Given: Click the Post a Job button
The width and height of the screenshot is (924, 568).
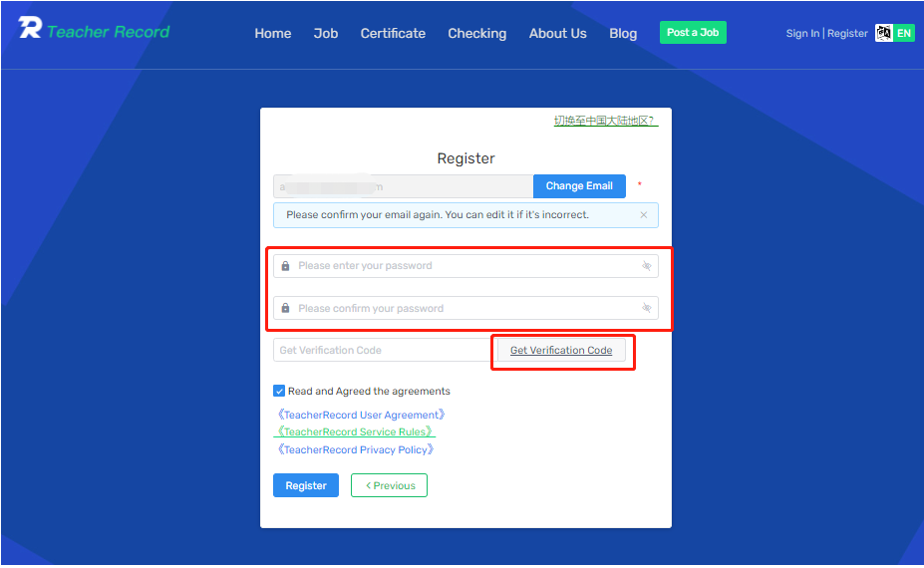Looking at the screenshot, I should coord(693,33).
